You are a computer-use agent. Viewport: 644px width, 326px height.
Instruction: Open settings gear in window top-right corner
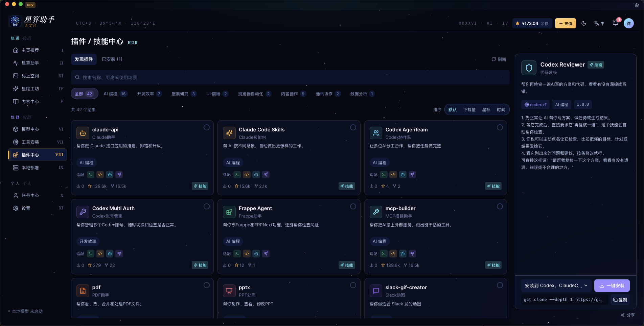point(637,5)
